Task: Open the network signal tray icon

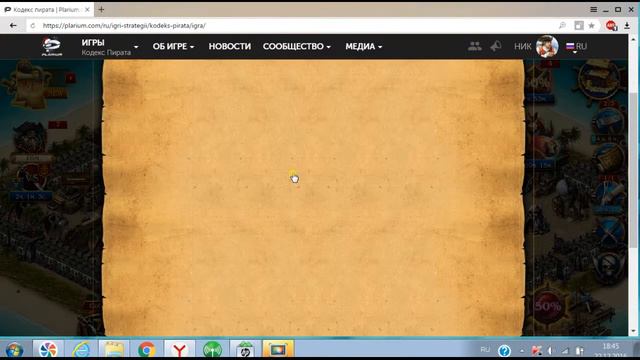Action: click(x=565, y=350)
